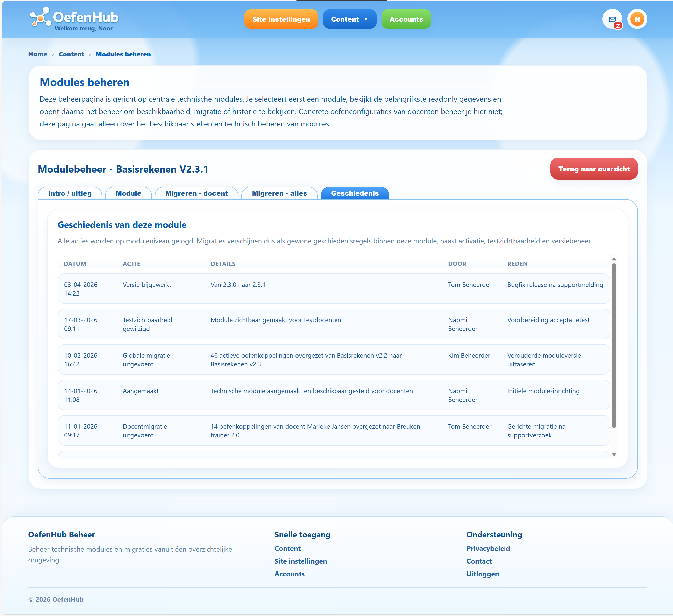This screenshot has width=673, height=616.
Task: Click 'Modulebeheer - Basisrekenen V2.3.1' heading
Action: pyautogui.click(x=123, y=169)
